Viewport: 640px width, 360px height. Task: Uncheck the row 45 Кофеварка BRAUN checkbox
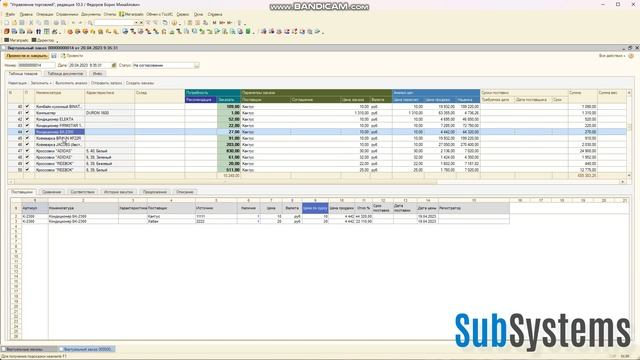[x=27, y=138]
